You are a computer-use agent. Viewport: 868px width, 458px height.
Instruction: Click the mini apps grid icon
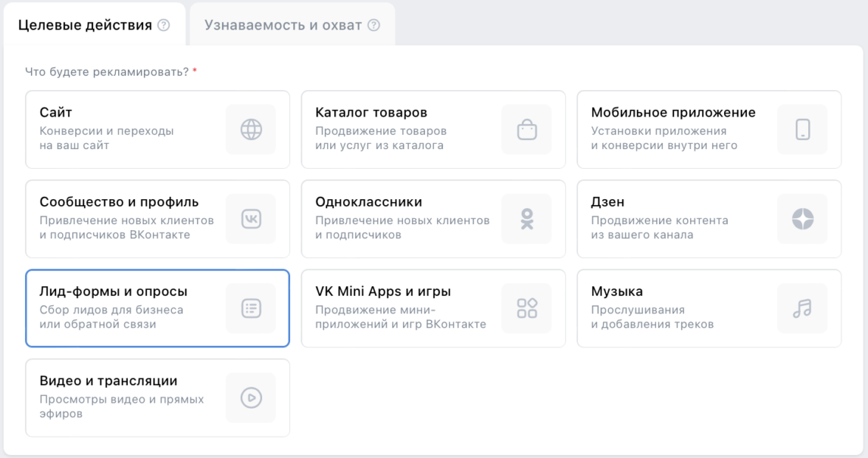pyautogui.click(x=527, y=308)
